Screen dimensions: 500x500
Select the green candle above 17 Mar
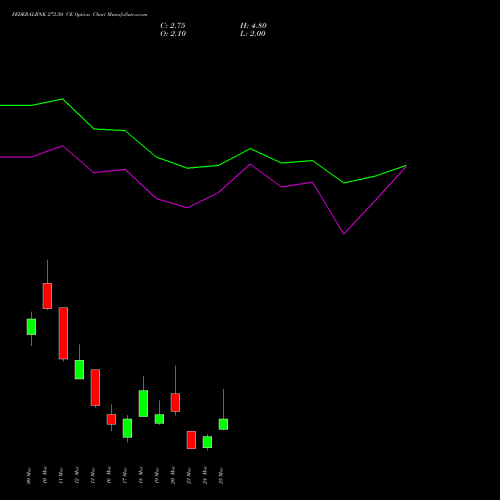click(x=127, y=428)
